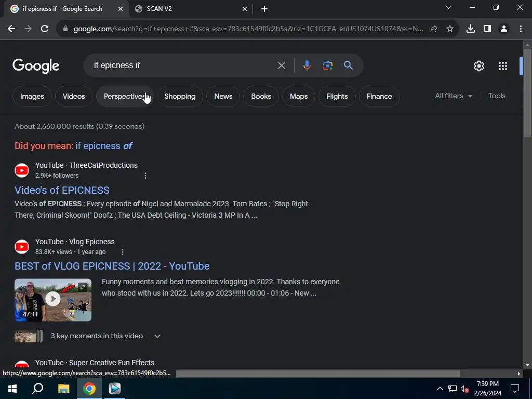Screen dimensions: 532x399
Task: Click the Chrome taskbar icon
Action: [x=89, y=389]
